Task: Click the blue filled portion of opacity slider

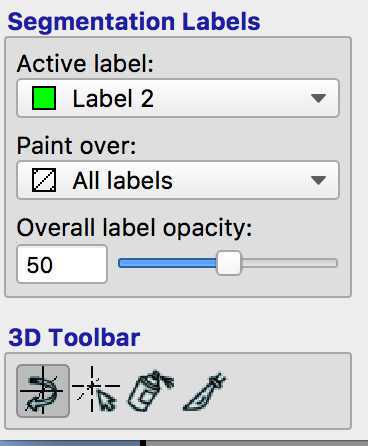Action: point(168,263)
